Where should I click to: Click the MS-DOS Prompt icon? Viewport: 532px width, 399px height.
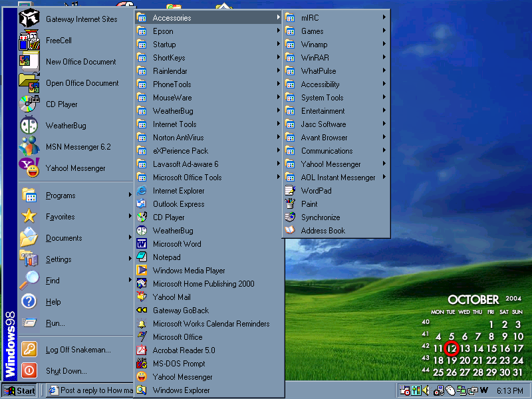[142, 363]
